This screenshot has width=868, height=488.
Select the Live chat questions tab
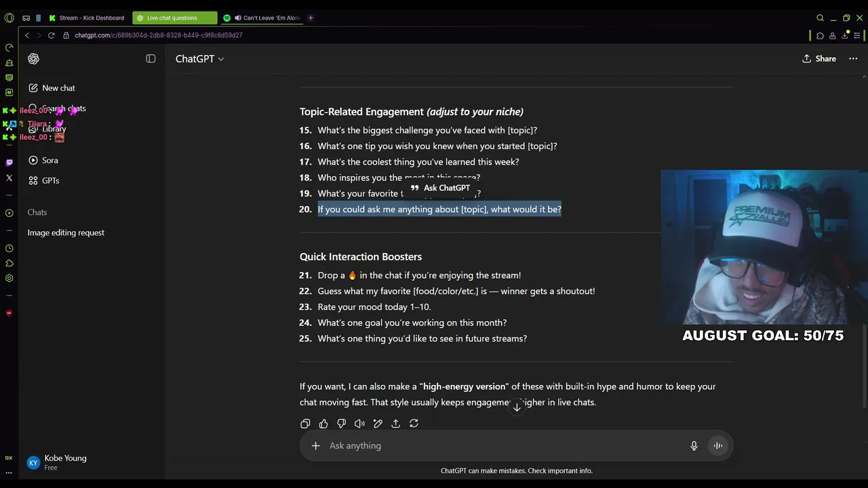click(174, 18)
